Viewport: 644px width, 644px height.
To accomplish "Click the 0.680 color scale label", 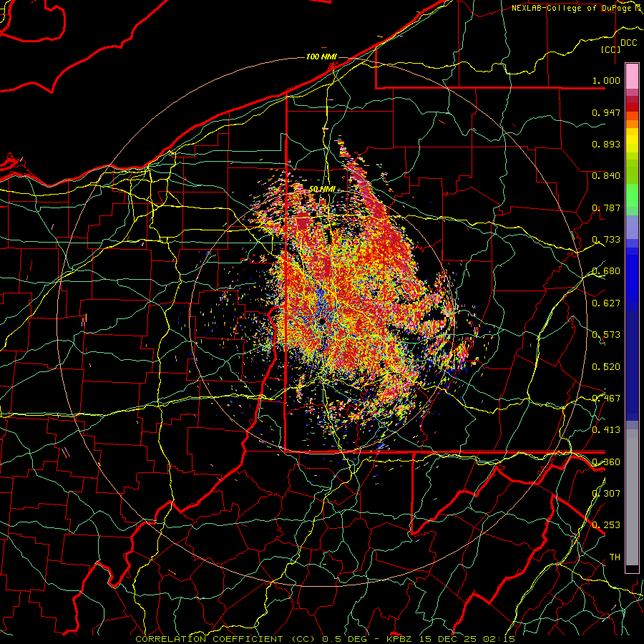I will tap(606, 271).
